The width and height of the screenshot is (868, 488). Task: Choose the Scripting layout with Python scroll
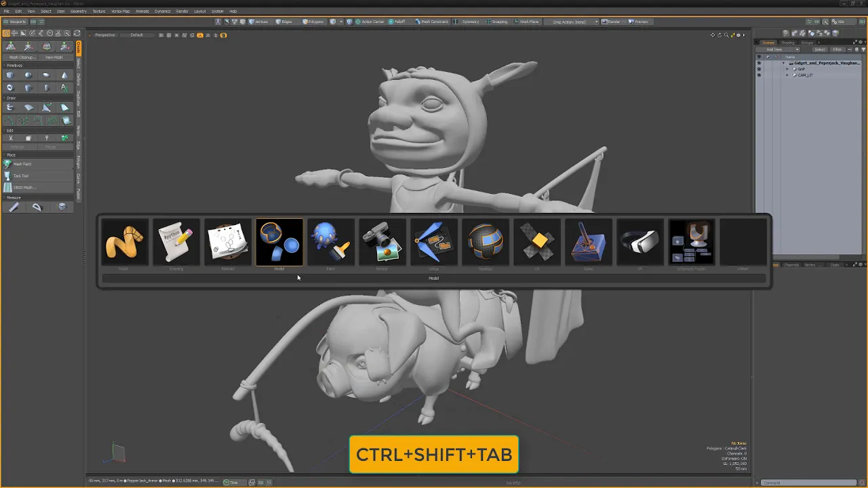(176, 242)
